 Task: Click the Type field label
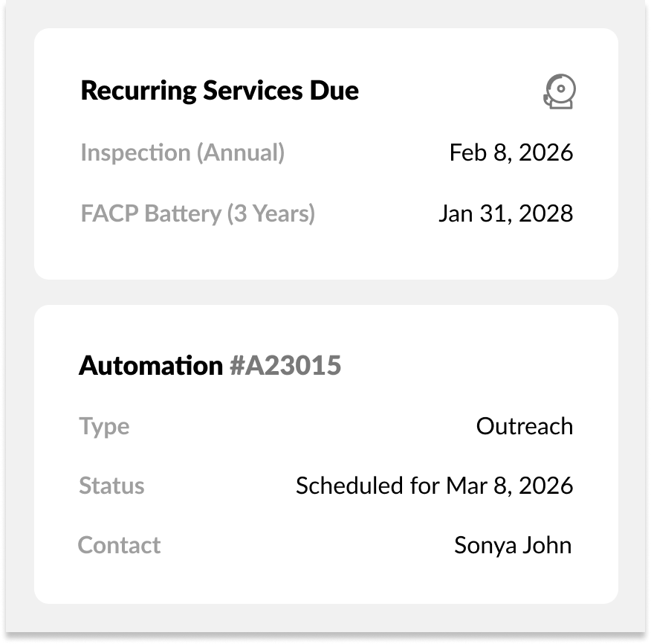click(x=104, y=427)
